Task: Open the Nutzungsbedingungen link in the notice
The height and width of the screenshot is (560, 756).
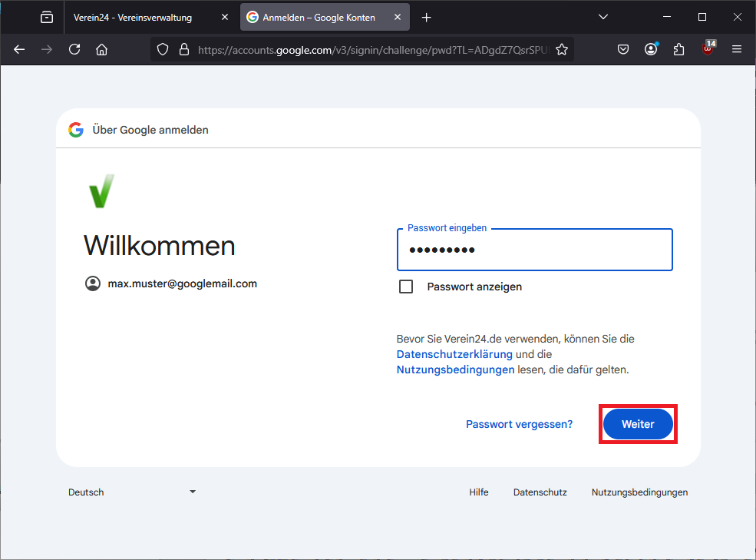Action: pos(455,369)
